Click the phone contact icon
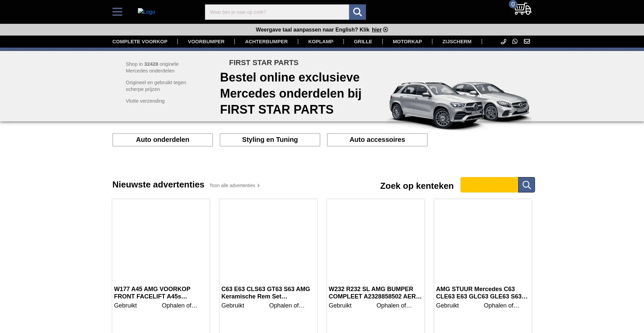 pyautogui.click(x=503, y=42)
